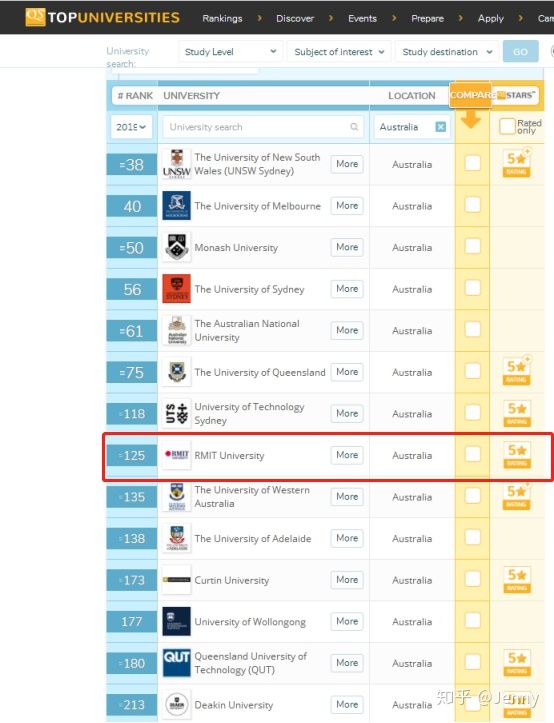Viewport: 554px width, 723px height.
Task: Click the UTS logo icon
Action: click(177, 413)
